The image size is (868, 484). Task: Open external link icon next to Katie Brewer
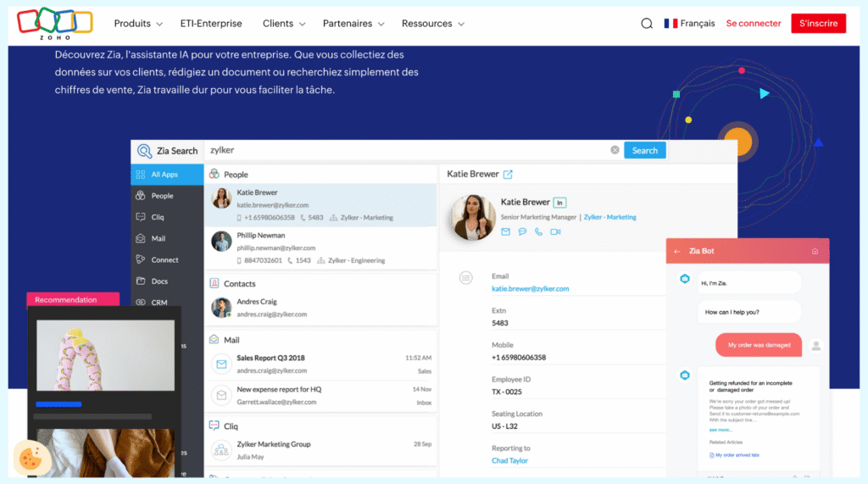click(509, 175)
